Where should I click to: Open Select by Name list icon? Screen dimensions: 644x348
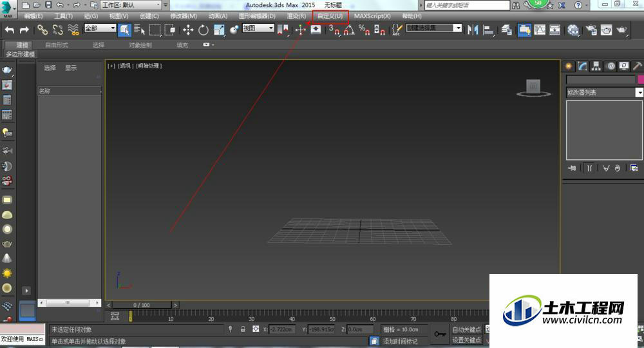click(x=140, y=30)
